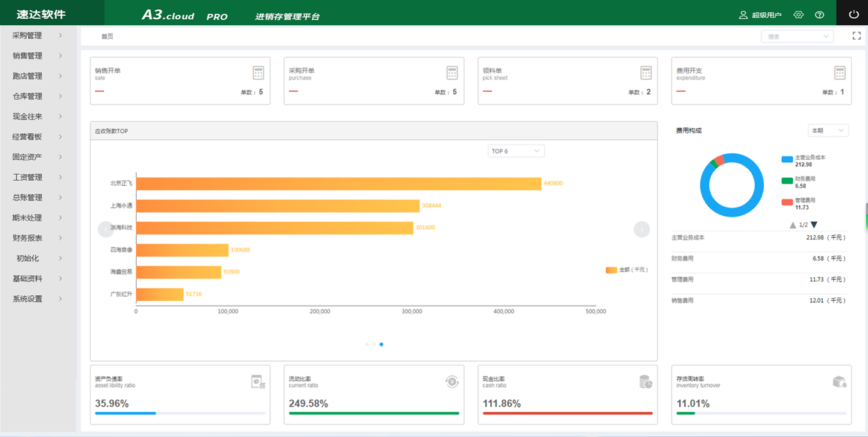Toggle fullscreen mode icon
The height and width of the screenshot is (437, 868).
click(x=857, y=36)
